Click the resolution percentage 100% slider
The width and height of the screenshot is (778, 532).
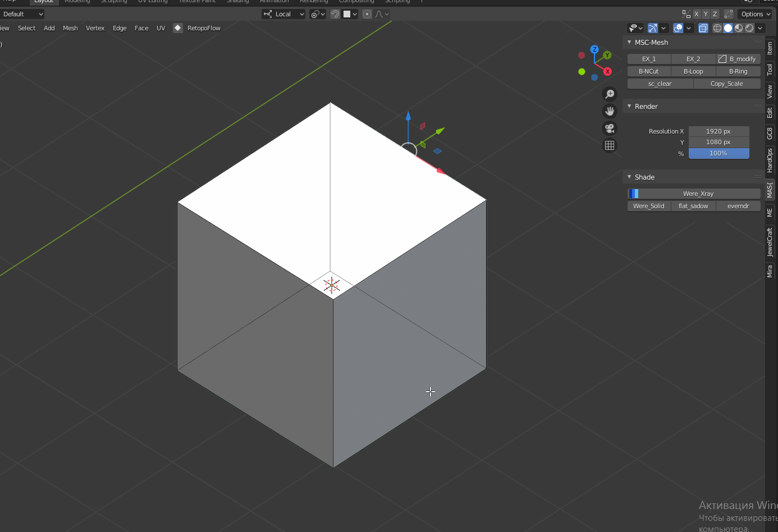pyautogui.click(x=718, y=153)
